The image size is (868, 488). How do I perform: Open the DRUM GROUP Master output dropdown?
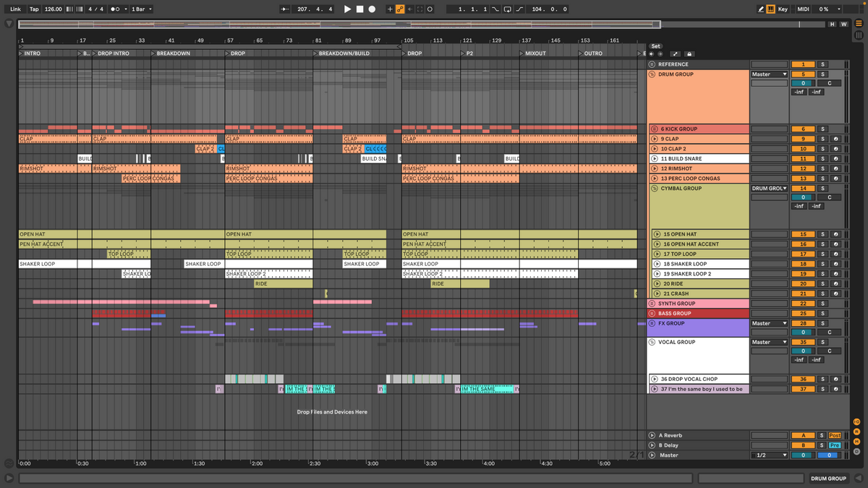(x=768, y=74)
